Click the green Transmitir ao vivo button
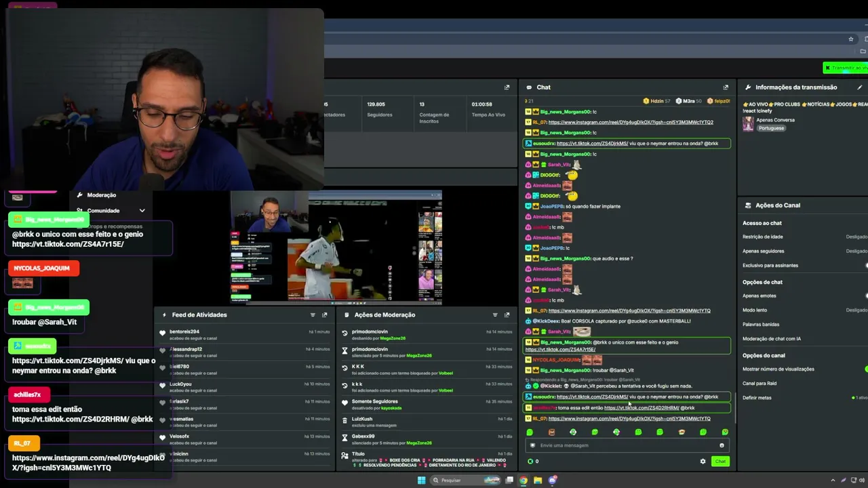 [x=846, y=68]
